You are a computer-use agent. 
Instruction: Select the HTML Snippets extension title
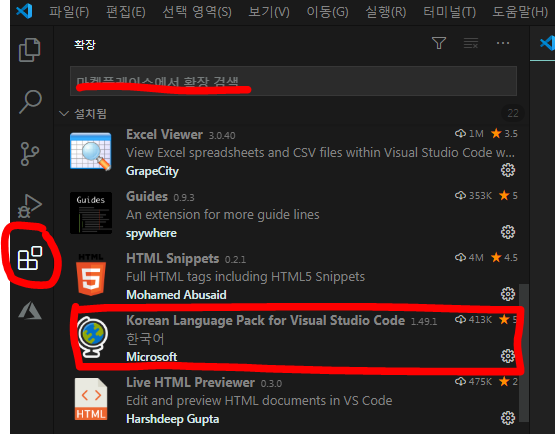(173, 258)
